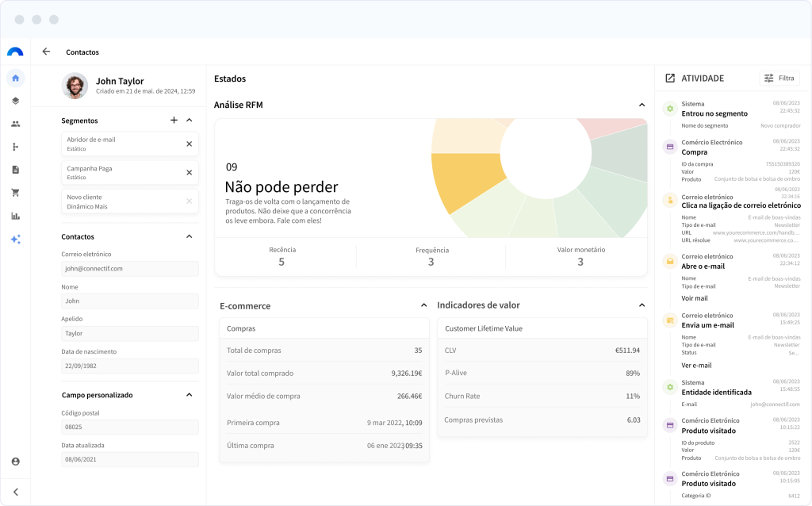Click the Filtra button in activity panel
The image size is (812, 506).
pos(779,78)
